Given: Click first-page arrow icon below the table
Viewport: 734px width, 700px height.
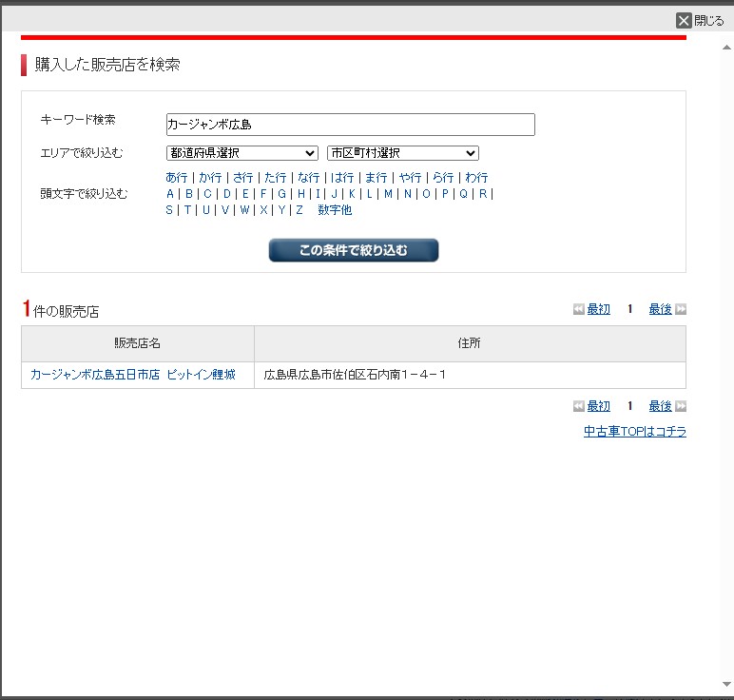Looking at the screenshot, I should tap(579, 406).
